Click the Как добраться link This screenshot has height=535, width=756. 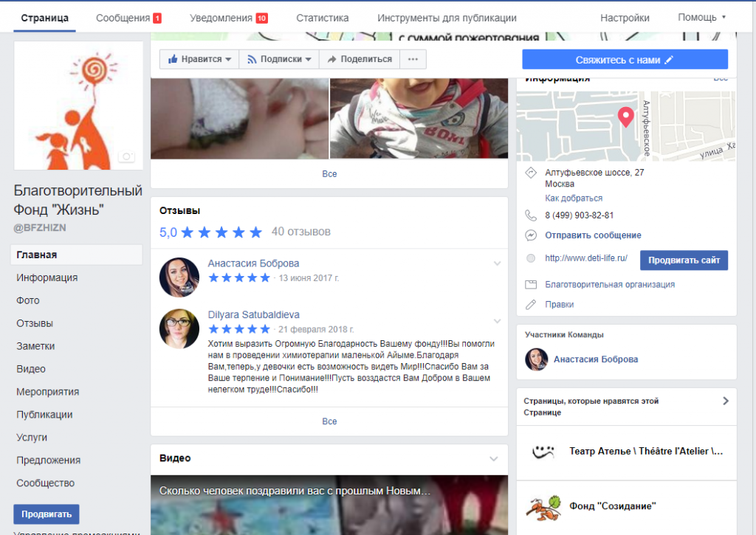tap(573, 198)
